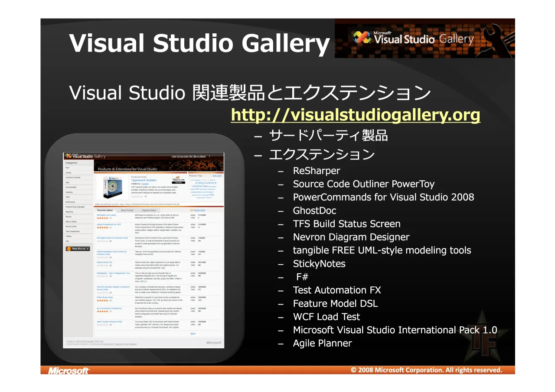
Task: Select the Build category in the sidebar
Action: pos(78,168)
